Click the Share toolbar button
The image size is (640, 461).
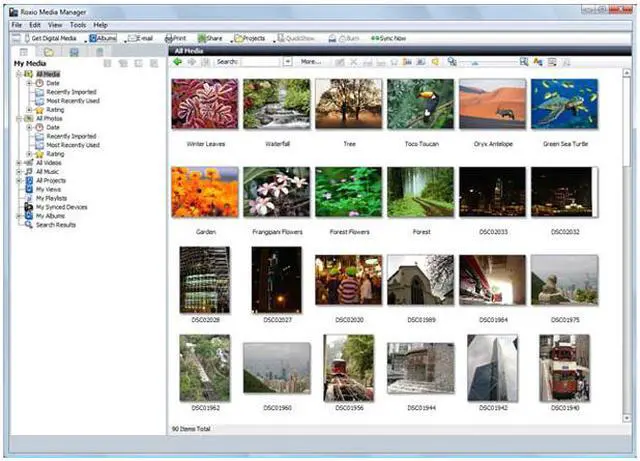pyautogui.click(x=208, y=38)
